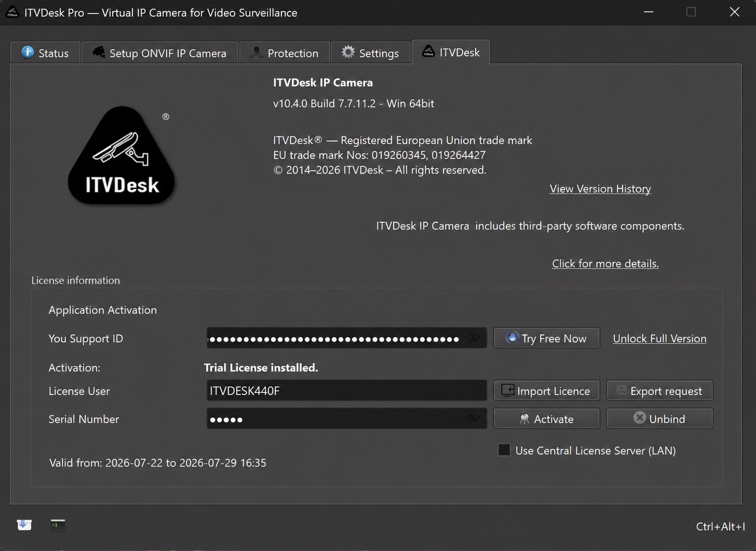Click Export request button
756x551 pixels.
tap(660, 390)
